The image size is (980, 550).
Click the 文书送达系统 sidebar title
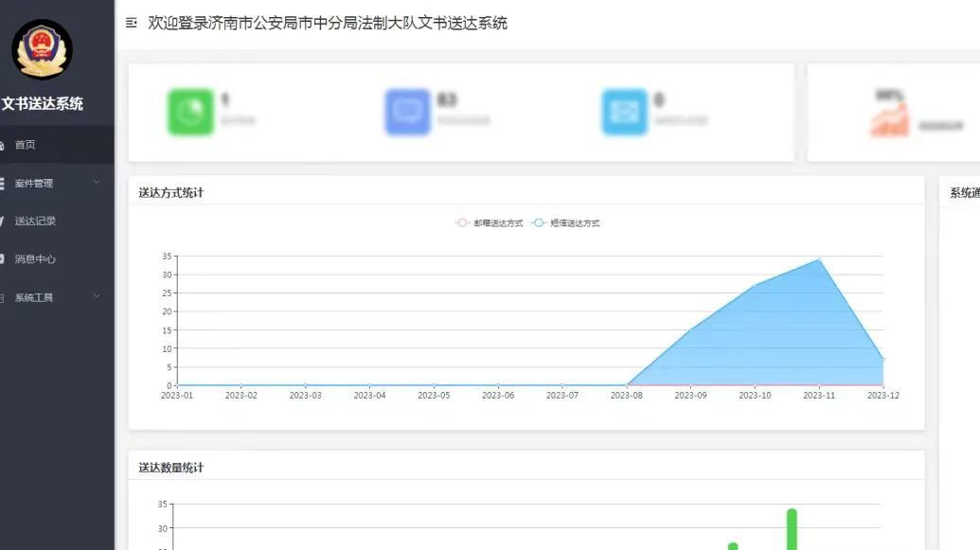point(43,103)
